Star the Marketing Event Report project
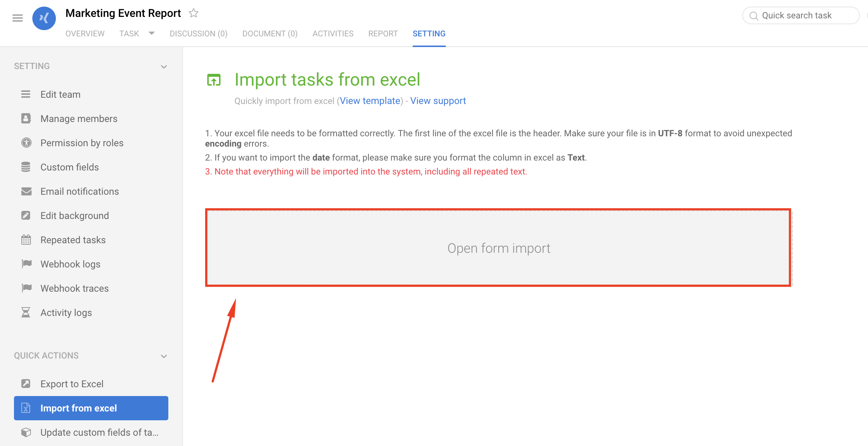Image resolution: width=868 pixels, height=446 pixels. 193,13
